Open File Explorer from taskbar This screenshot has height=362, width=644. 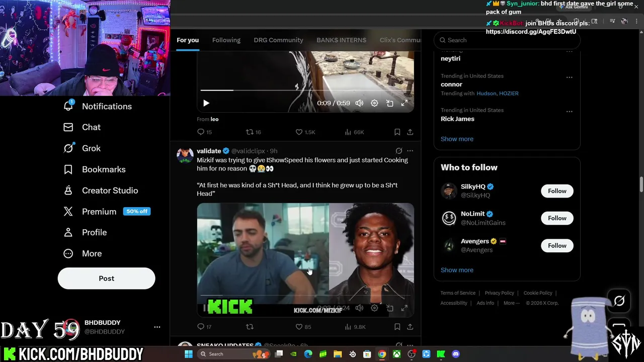[x=338, y=354]
